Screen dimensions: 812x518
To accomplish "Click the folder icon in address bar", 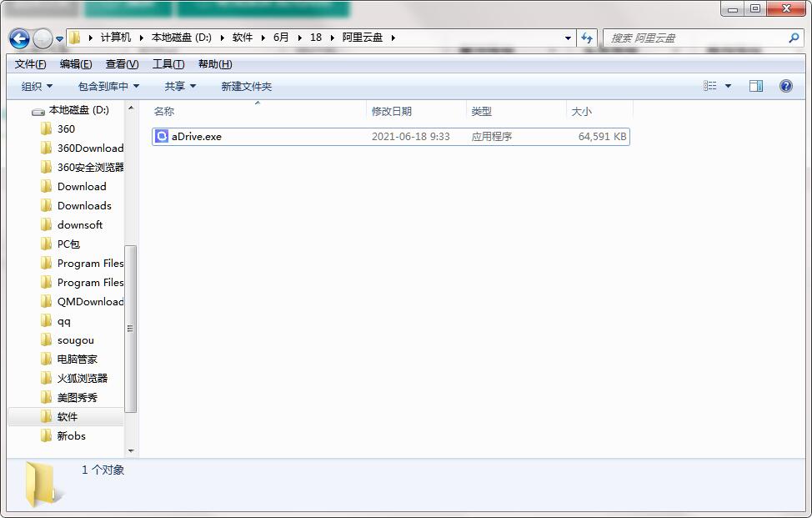I will [x=75, y=38].
